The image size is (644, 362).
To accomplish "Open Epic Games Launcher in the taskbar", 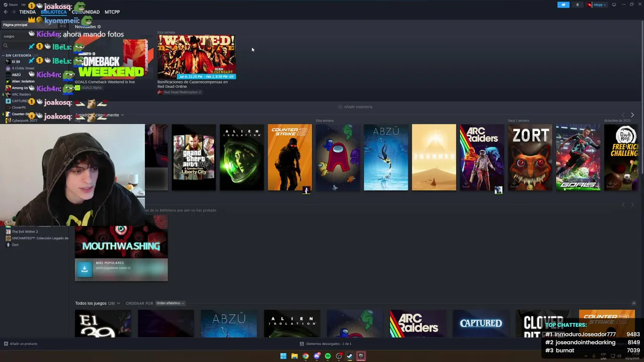I will [x=361, y=356].
